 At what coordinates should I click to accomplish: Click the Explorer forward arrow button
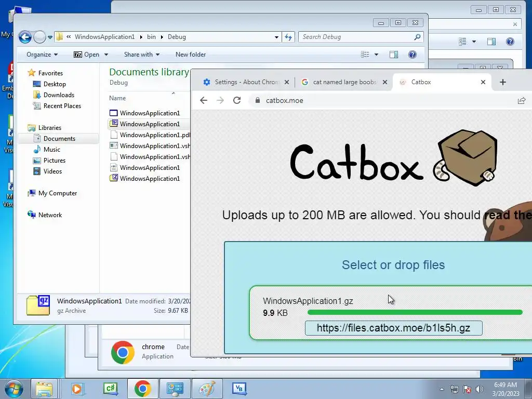point(39,37)
